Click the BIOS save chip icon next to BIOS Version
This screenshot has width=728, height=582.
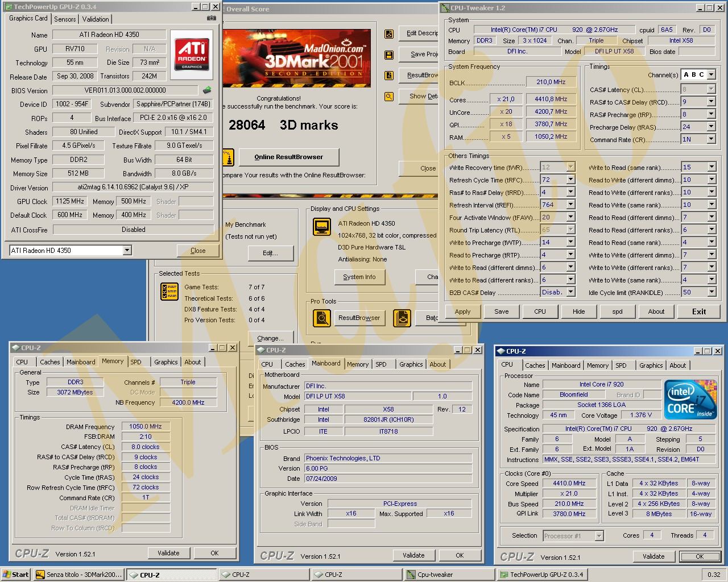click(x=208, y=90)
